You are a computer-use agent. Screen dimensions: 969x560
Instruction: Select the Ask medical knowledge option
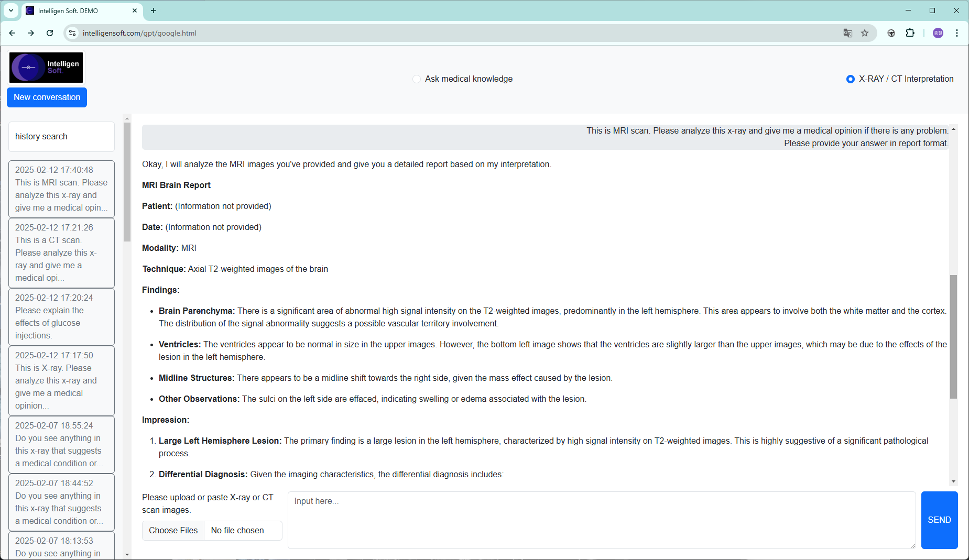click(417, 79)
